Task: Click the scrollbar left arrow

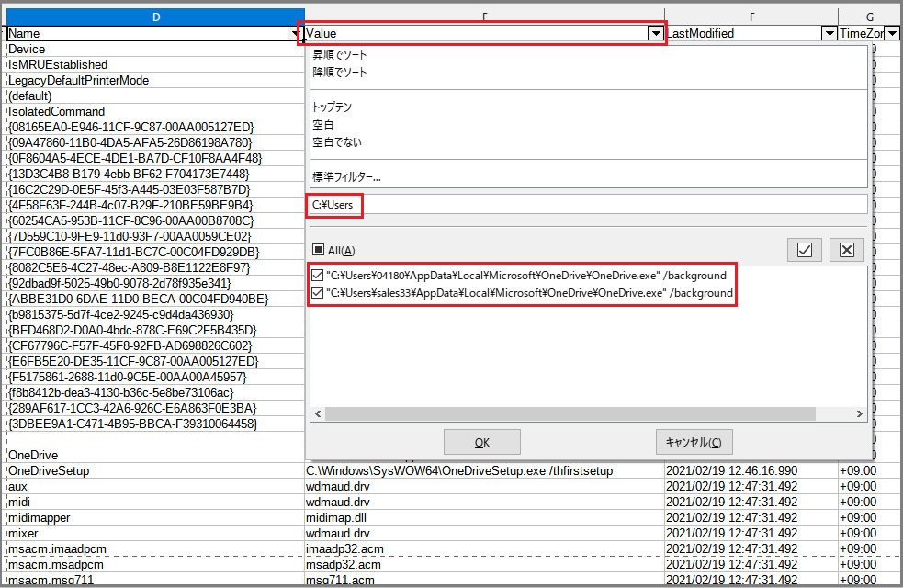Action: point(318,413)
